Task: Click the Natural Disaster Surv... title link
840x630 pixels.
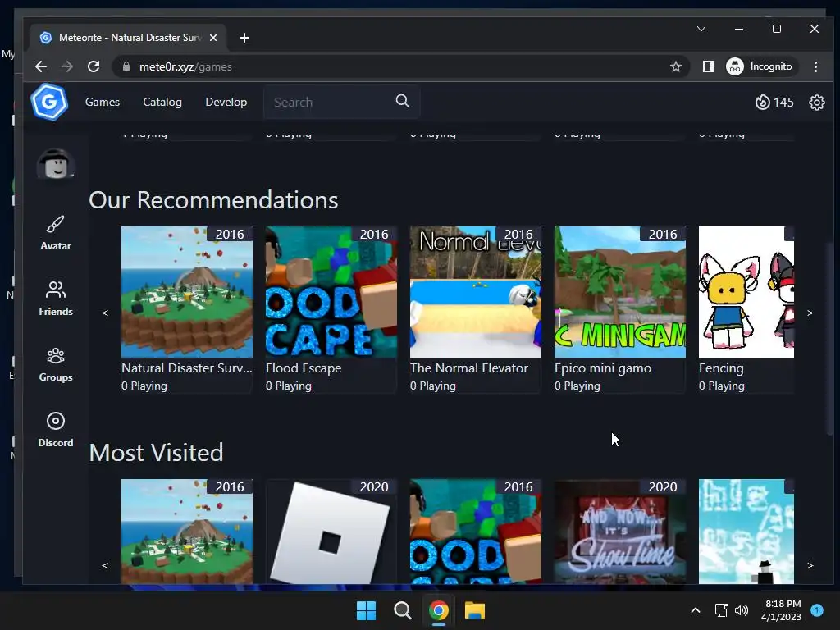Action: point(186,368)
